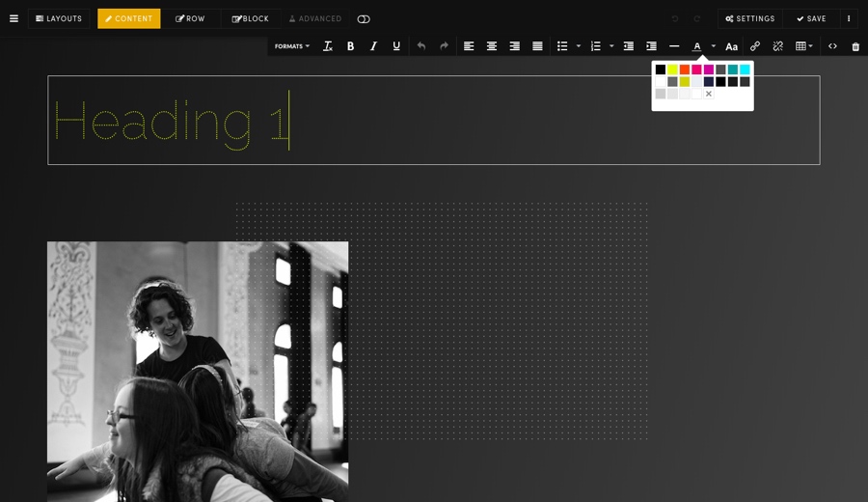The image size is (868, 502).
Task: Insert a numbered list
Action: point(596,46)
